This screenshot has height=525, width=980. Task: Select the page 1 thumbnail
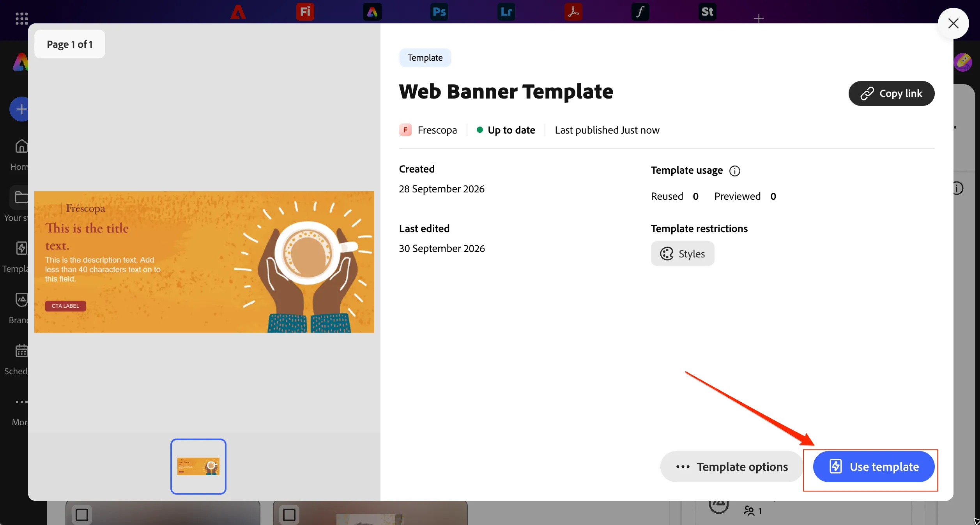(198, 467)
